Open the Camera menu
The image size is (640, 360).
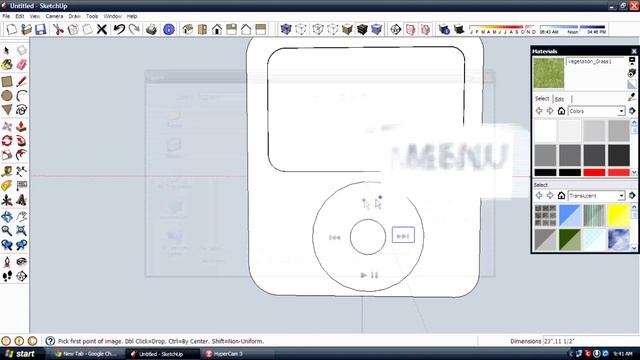pyautogui.click(x=54, y=16)
